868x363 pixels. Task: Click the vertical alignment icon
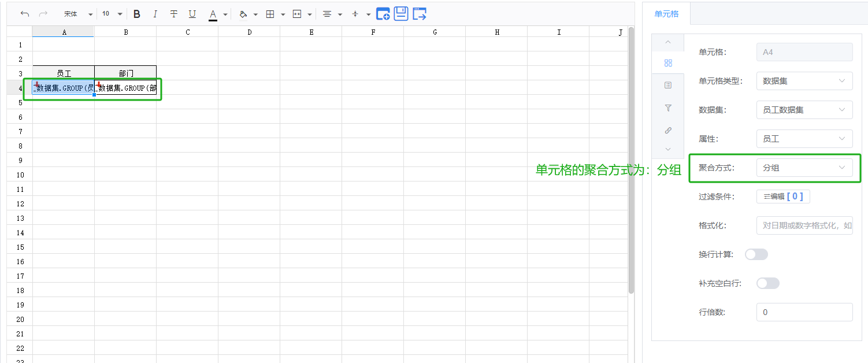(355, 14)
